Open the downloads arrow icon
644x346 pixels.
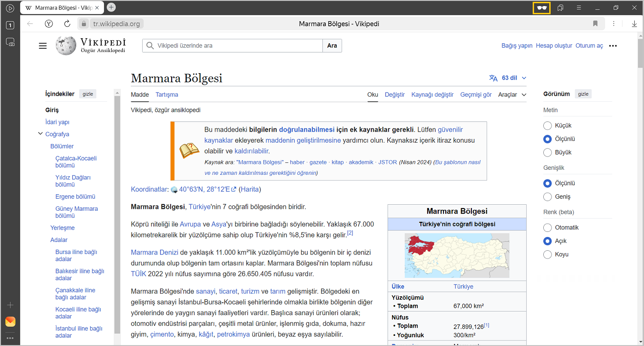point(634,23)
